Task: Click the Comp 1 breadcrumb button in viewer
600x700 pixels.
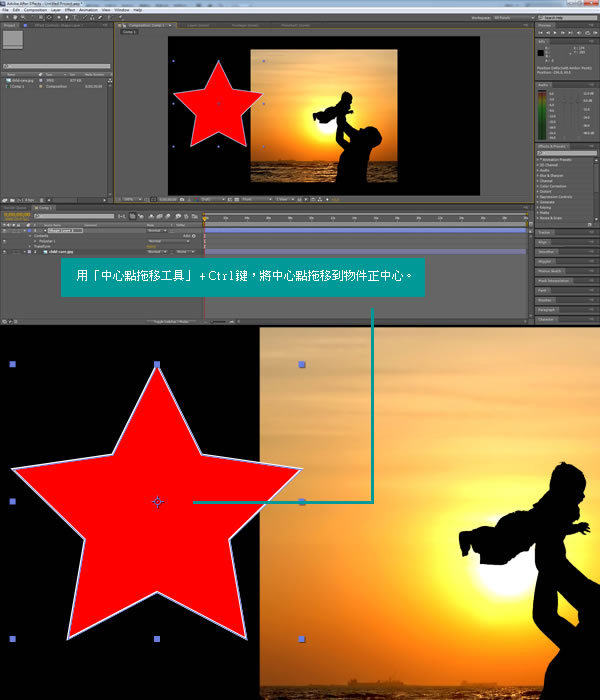Action: coord(129,32)
